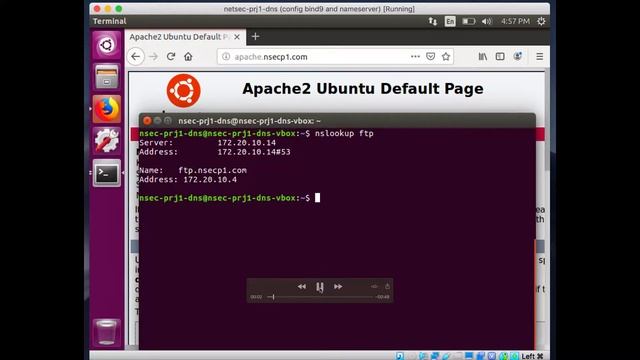Pause the video playback
The height and width of the screenshot is (360, 640).
pos(320,287)
